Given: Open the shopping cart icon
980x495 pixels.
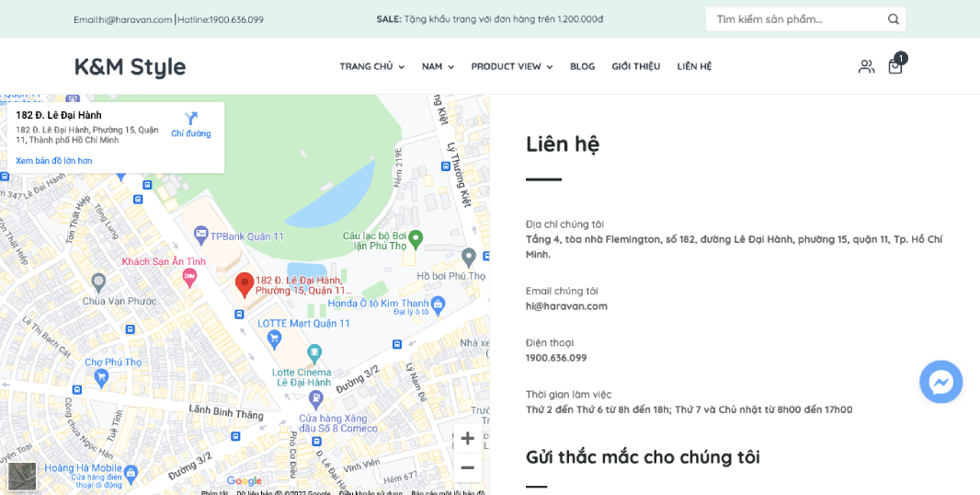Looking at the screenshot, I should pos(895,66).
